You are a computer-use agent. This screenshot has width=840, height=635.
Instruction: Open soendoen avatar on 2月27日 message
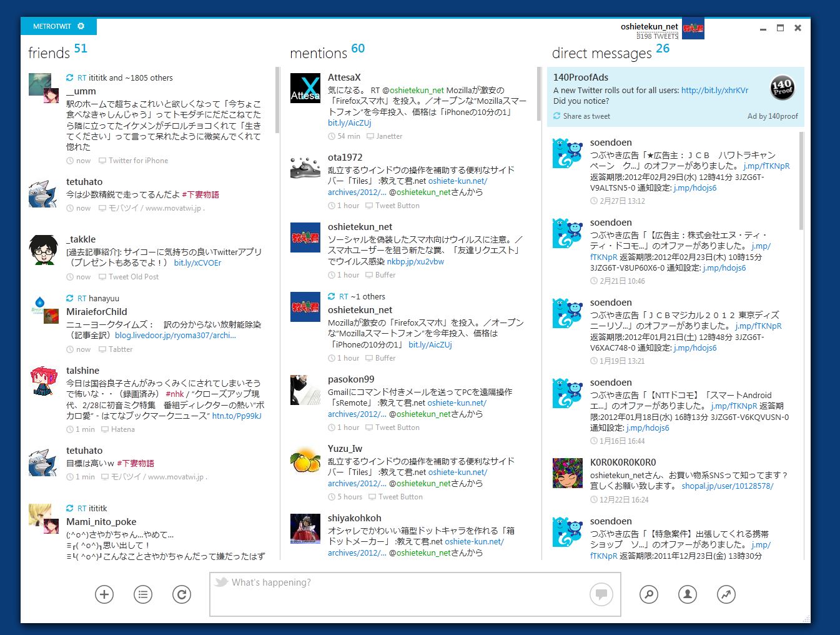click(x=567, y=153)
